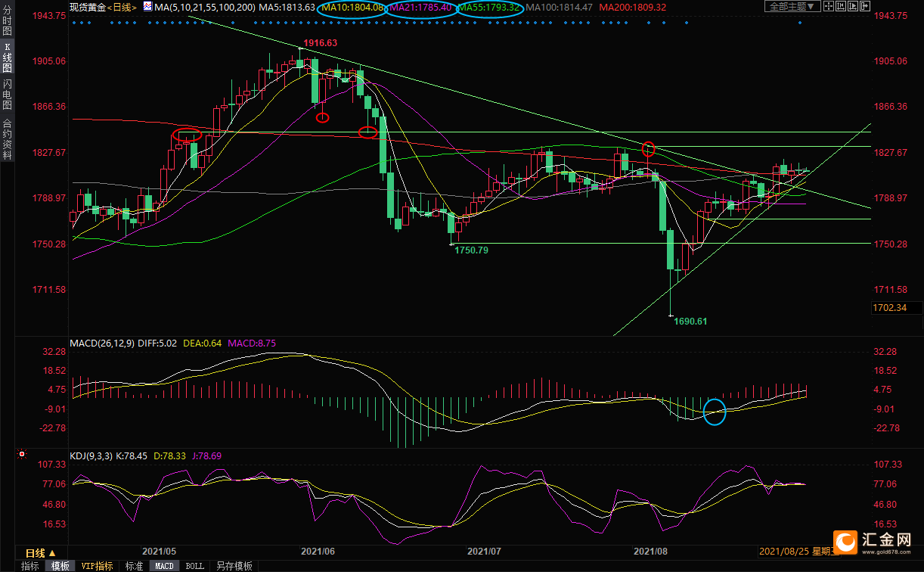924x572 pixels.
Task: Expand the 日线 period selector
Action: coord(40,553)
